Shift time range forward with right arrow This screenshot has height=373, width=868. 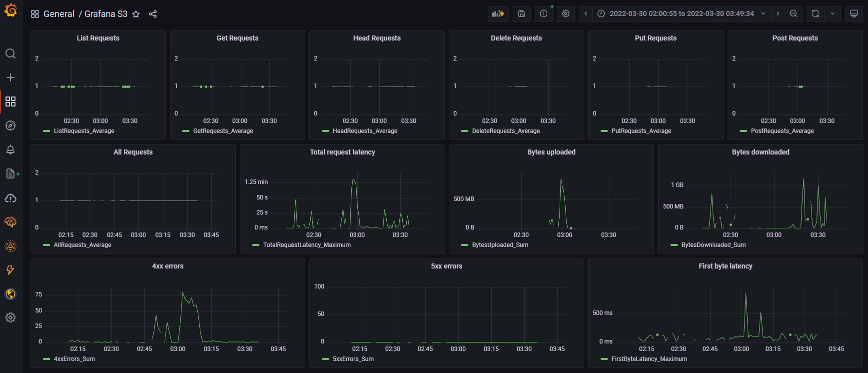coord(778,14)
